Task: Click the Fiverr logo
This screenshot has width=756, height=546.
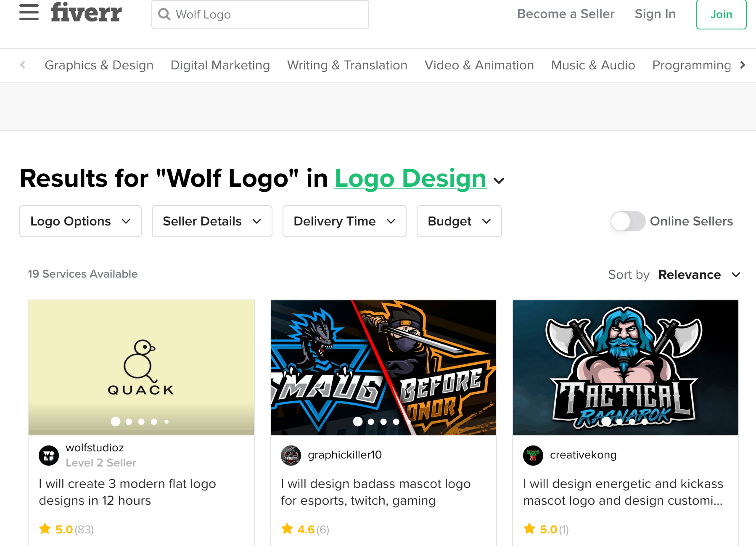Action: point(86,12)
